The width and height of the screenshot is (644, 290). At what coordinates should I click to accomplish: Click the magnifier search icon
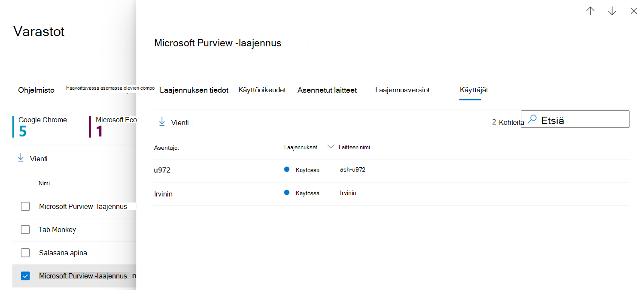pos(532,120)
